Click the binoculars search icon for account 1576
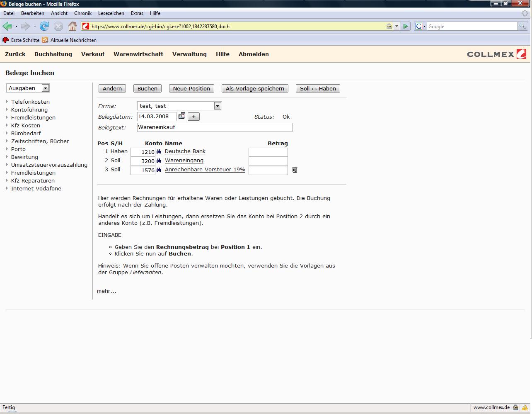The width and height of the screenshot is (532, 414). (159, 170)
